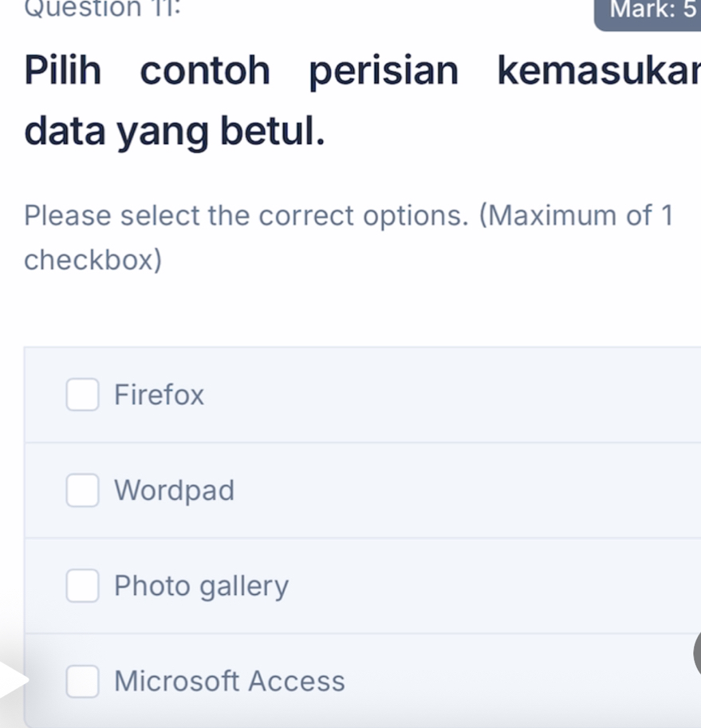This screenshot has height=728, width=701.
Task: Enable the Microsoft Access checkbox
Action: (83, 682)
